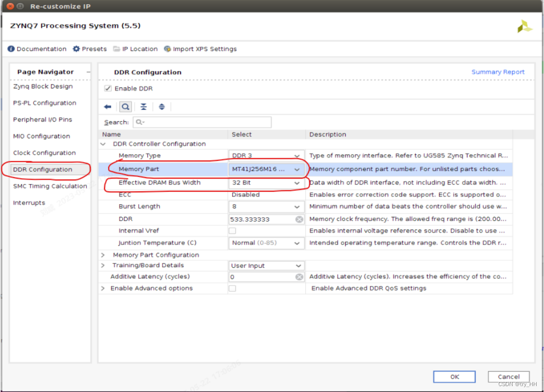Open the PS-PL Configuration page
Image resolution: width=544 pixels, height=392 pixels.
click(45, 103)
